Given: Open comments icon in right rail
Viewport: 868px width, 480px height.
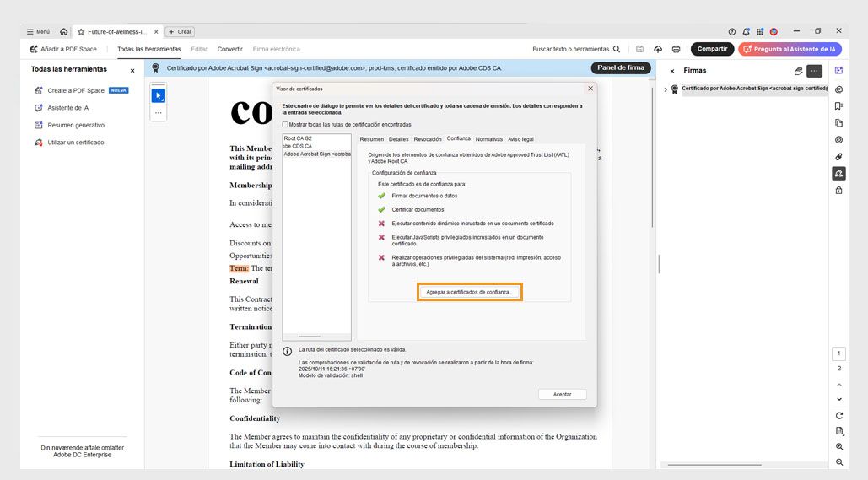Looking at the screenshot, I should 838,89.
